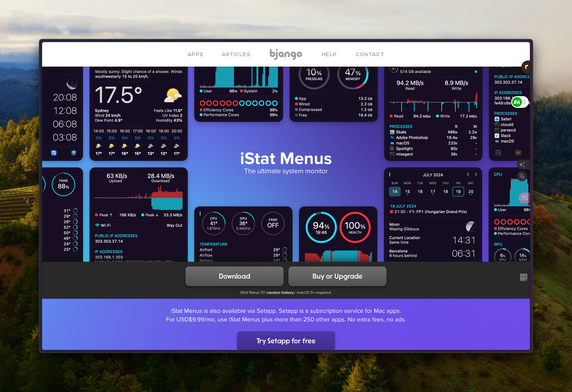Click the Sydney 17.5° temperature
Image resolution: width=572 pixels, height=392 pixels.
point(118,95)
